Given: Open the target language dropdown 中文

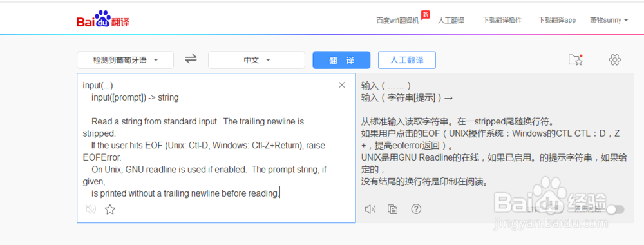Looking at the screenshot, I should tap(257, 60).
